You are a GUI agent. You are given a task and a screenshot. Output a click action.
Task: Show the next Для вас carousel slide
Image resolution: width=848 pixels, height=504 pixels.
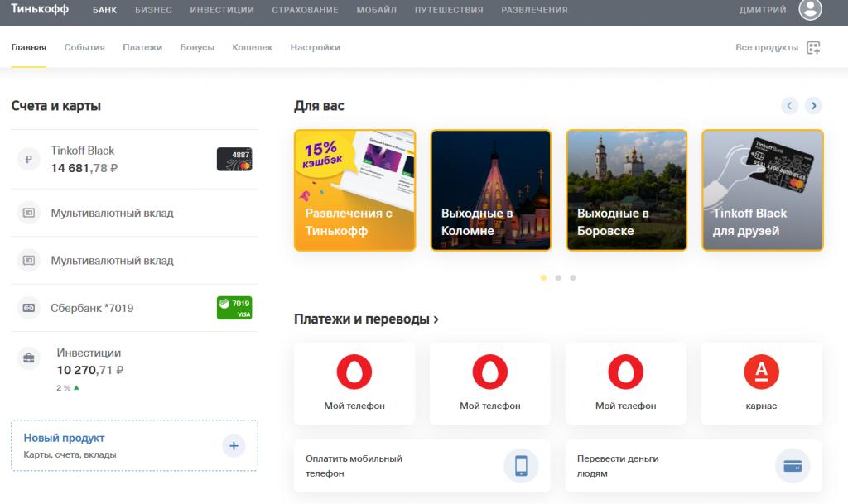813,105
